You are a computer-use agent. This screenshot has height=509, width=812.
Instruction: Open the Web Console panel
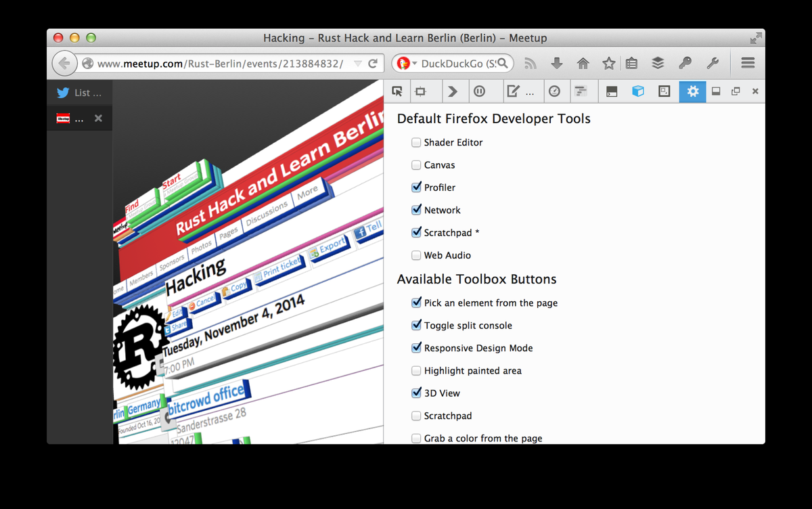[x=453, y=91]
